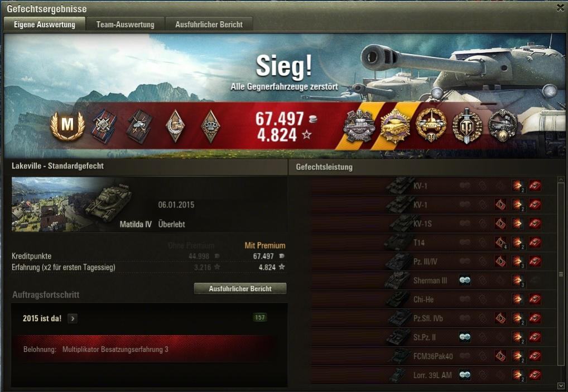Click the critical hit icon for KV-1S
The width and height of the screenshot is (568, 392).
tap(500, 224)
